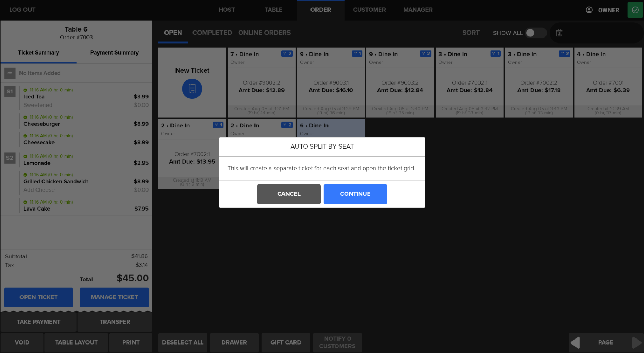Screen dimensions: 644x353
Task: Open the Customer tab
Action: pyautogui.click(x=369, y=10)
